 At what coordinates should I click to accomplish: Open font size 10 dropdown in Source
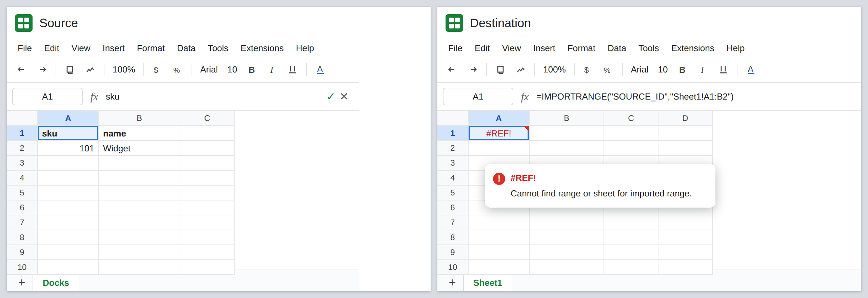tap(232, 69)
